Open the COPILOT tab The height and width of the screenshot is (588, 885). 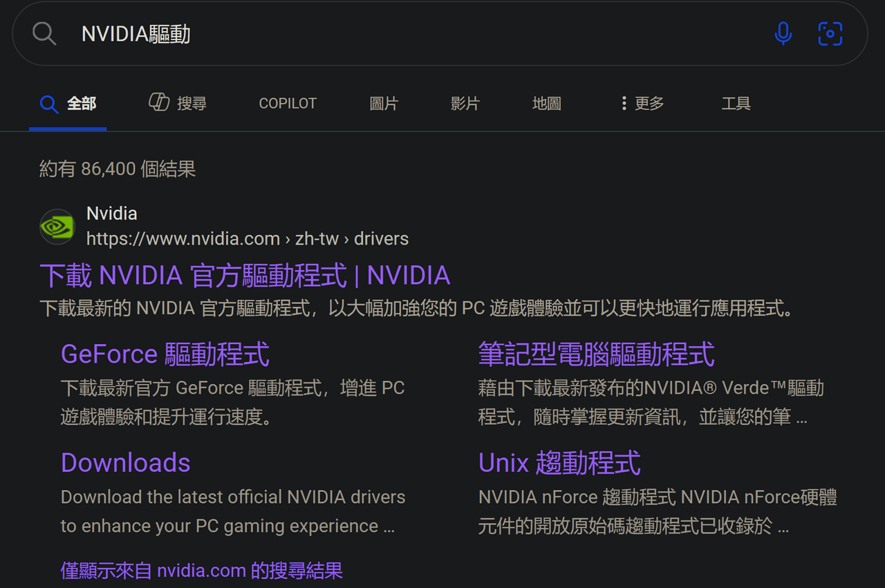(288, 104)
